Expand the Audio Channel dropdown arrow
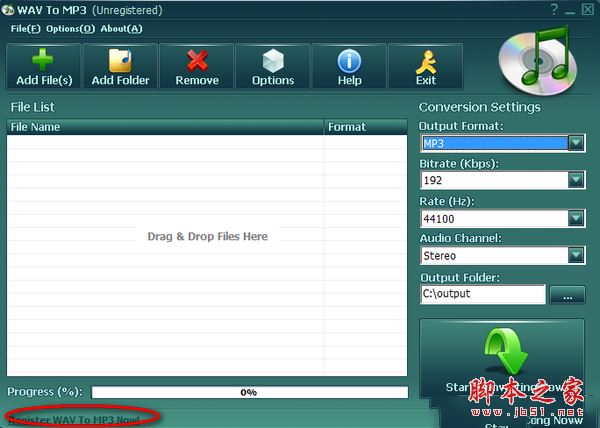 576,255
